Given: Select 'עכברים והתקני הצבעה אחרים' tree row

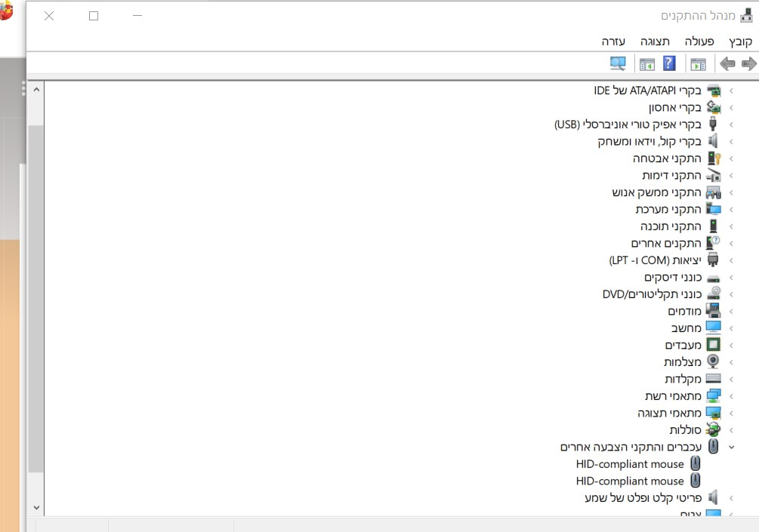Looking at the screenshot, I should [631, 447].
